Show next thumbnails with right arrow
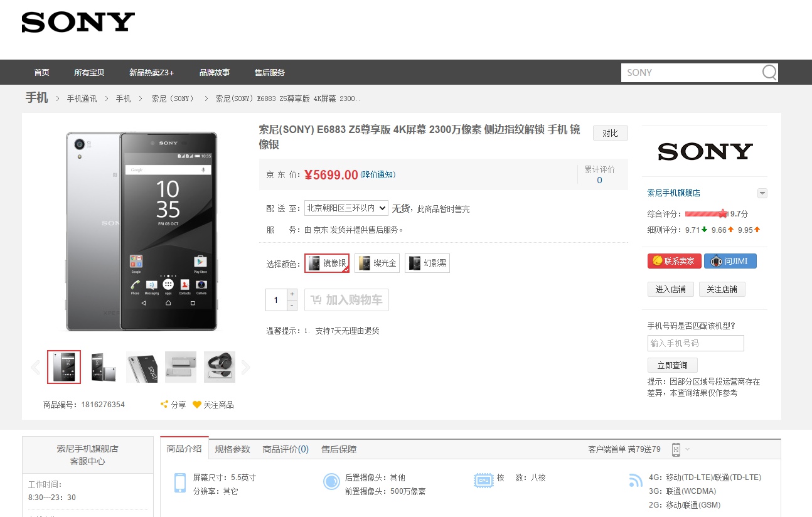The width and height of the screenshot is (812, 517). (245, 367)
